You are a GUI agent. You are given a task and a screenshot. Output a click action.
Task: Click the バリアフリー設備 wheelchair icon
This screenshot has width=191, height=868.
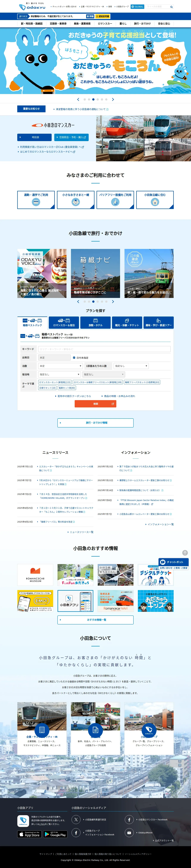(x=115, y=202)
